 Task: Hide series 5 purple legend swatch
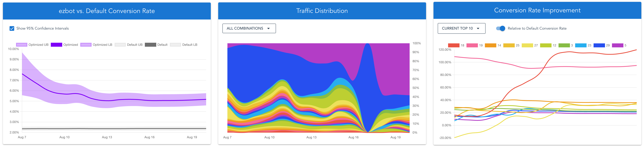coord(617,46)
